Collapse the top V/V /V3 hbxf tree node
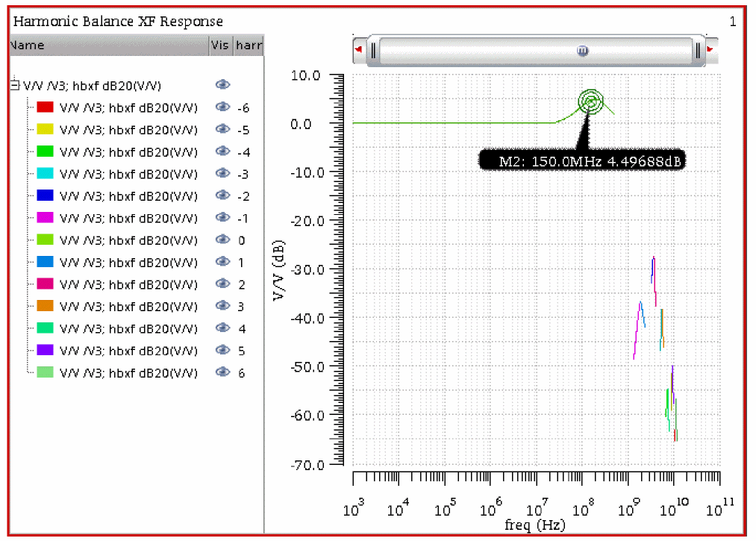756x541 pixels. click(16, 85)
